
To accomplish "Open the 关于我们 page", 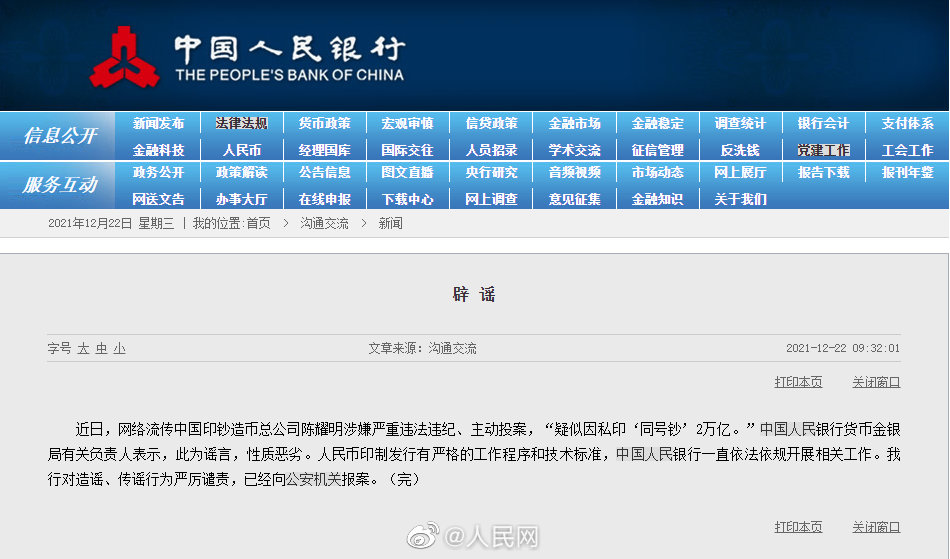I will point(740,199).
